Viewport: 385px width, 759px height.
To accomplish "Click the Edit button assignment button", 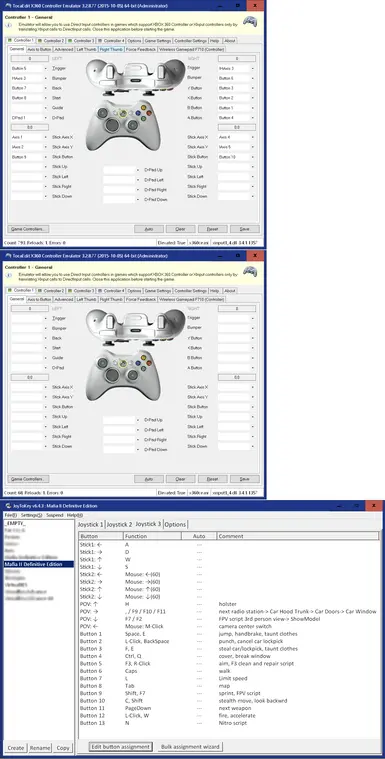I will point(121,746).
